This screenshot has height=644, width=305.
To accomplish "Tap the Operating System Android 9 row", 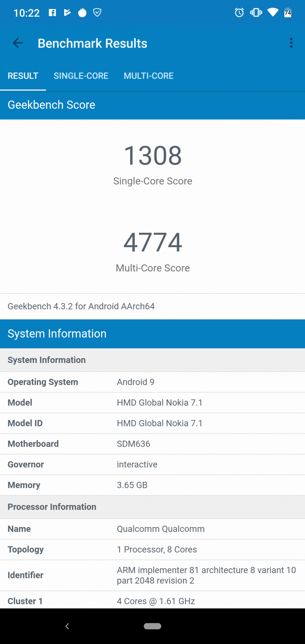I will [152, 382].
